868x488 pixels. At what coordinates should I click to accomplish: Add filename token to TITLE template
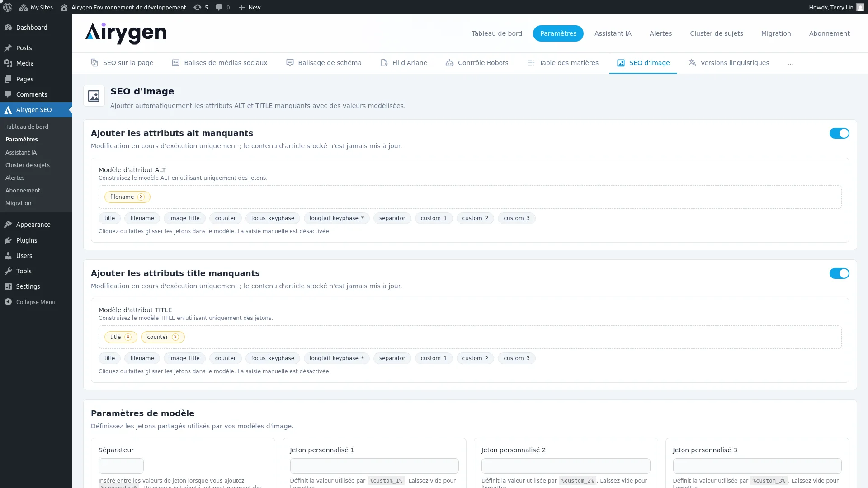click(x=142, y=358)
